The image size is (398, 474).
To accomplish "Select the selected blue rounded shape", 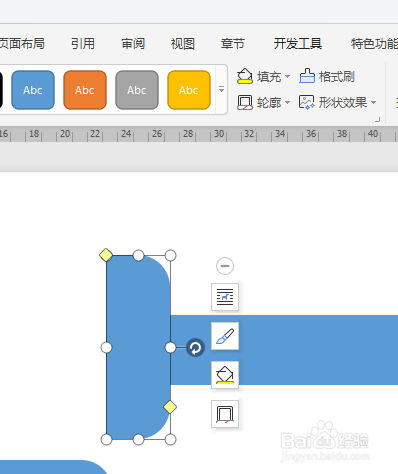I will pos(138,348).
